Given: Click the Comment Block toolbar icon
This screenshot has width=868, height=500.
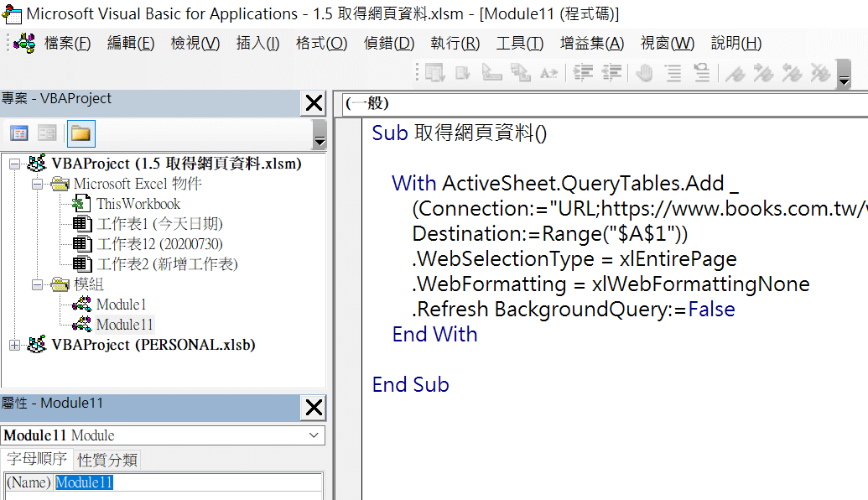Looking at the screenshot, I should pyautogui.click(x=673, y=72).
